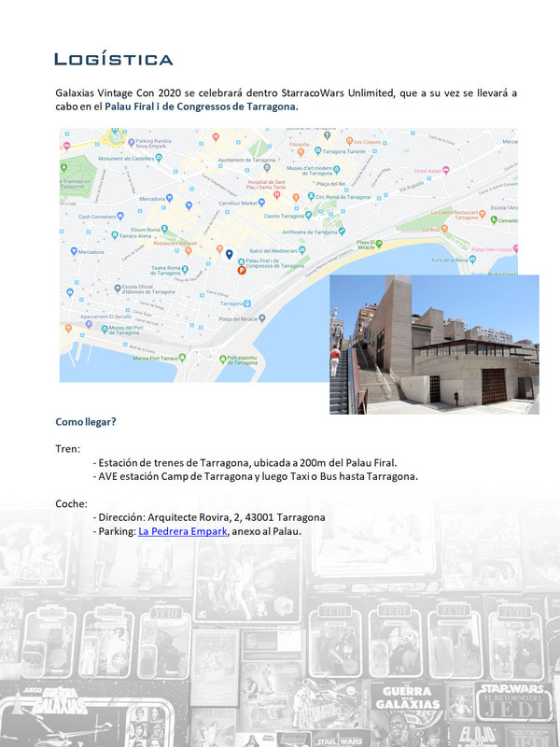The height and width of the screenshot is (747, 560).
Task: Click the dark blue location pin on map
Action: click(229, 254)
